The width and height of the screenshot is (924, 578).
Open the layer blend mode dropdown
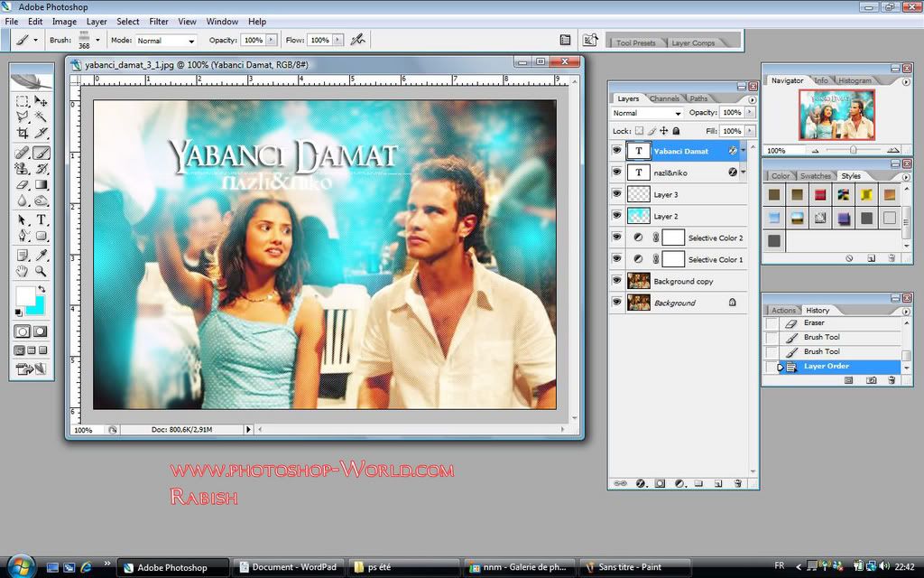[x=647, y=113]
